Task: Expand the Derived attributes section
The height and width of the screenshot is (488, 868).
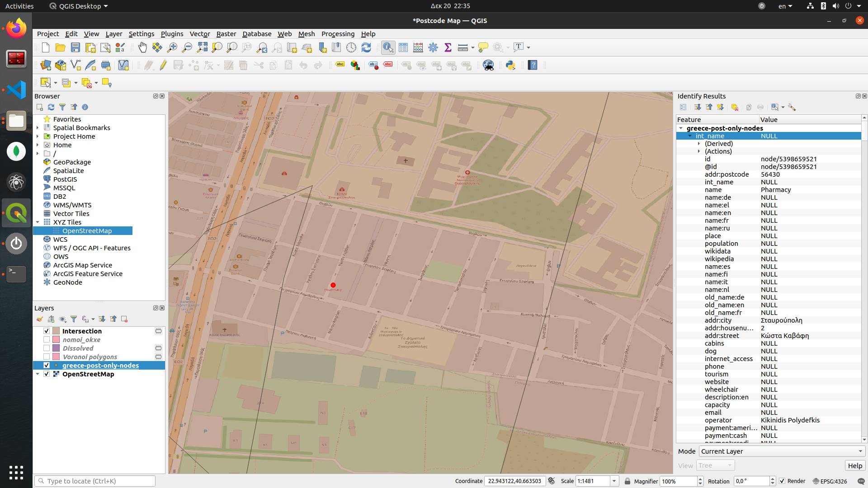Action: coord(698,143)
